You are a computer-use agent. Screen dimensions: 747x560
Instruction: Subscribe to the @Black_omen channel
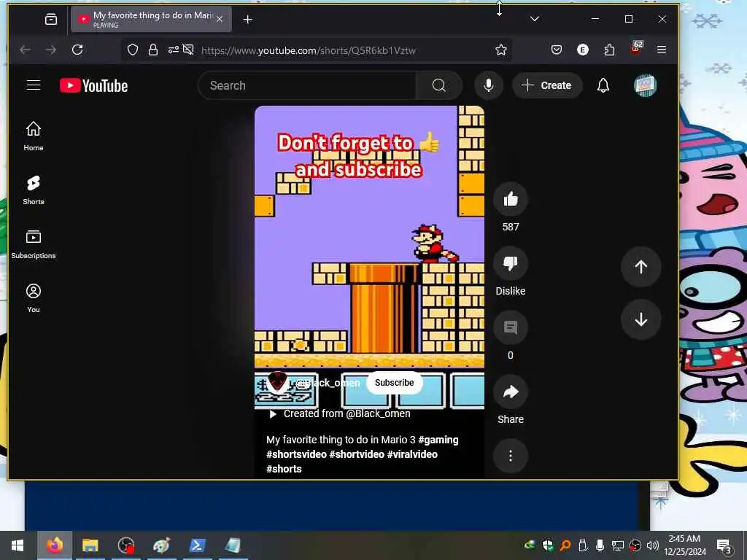point(394,383)
